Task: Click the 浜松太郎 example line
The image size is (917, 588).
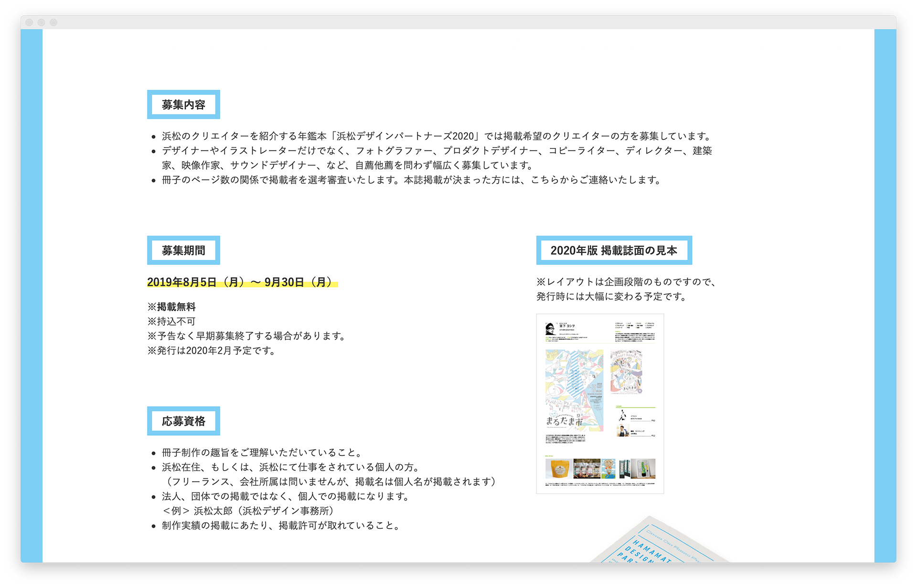Action: 248,511
